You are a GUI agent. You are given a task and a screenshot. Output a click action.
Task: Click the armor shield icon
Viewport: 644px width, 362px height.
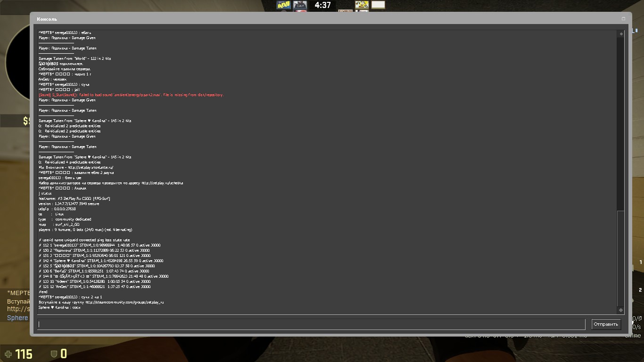pyautogui.click(x=54, y=354)
